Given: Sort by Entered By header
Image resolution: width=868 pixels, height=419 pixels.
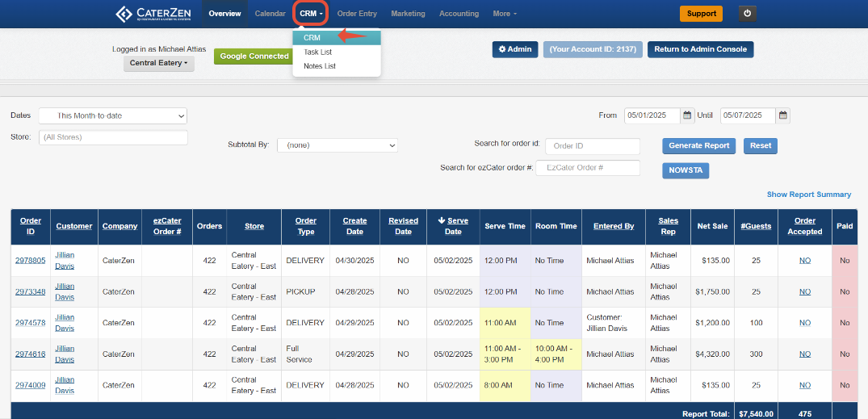Looking at the screenshot, I should tap(614, 226).
